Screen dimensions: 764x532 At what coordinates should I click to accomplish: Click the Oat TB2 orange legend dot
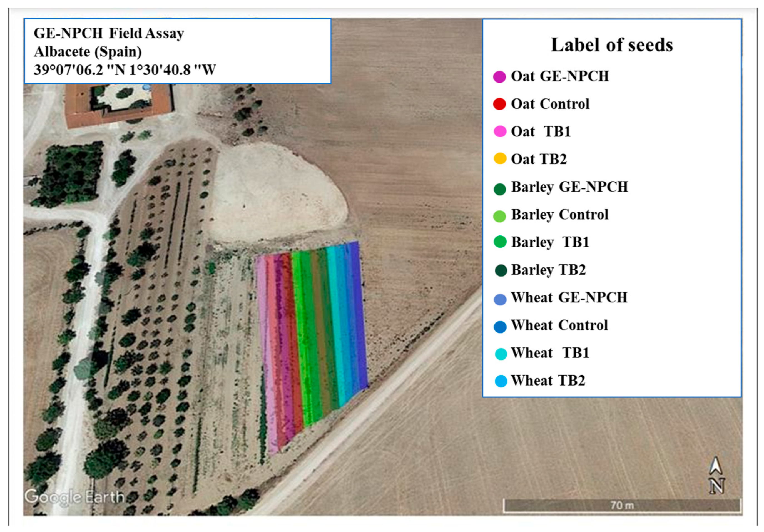click(x=500, y=159)
